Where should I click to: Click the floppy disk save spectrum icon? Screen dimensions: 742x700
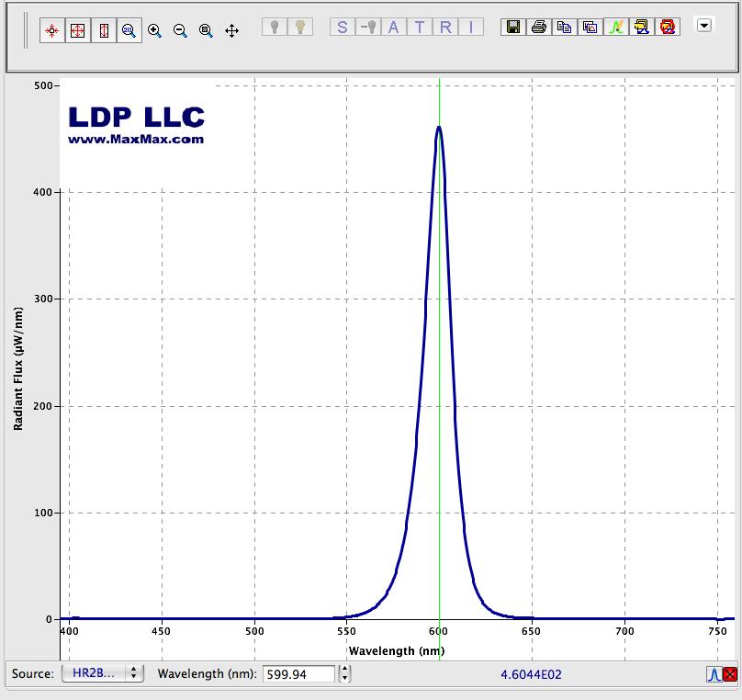point(513,27)
